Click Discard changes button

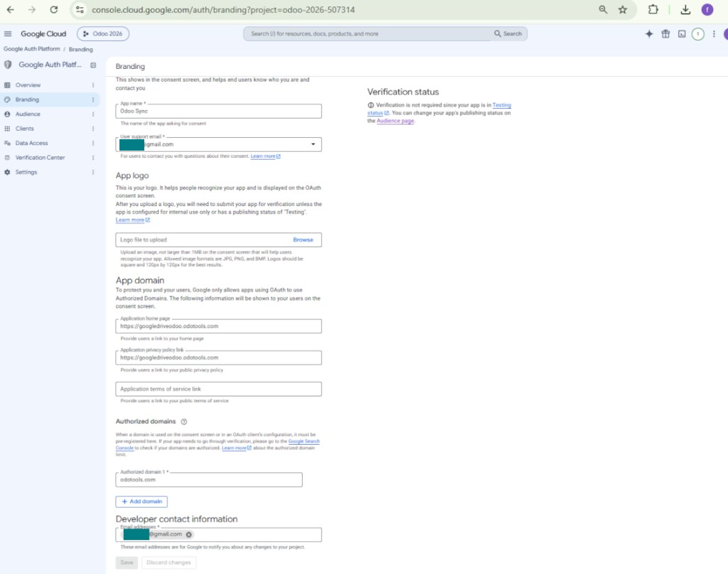(168, 563)
